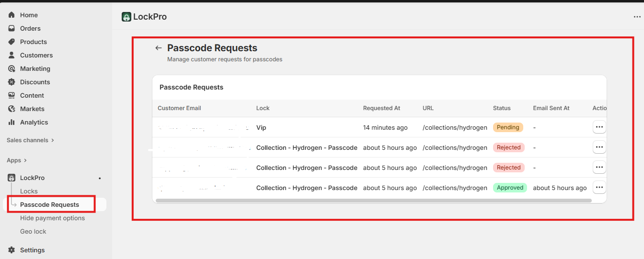Click the Email Sent At column header
This screenshot has height=259, width=644.
click(551, 108)
